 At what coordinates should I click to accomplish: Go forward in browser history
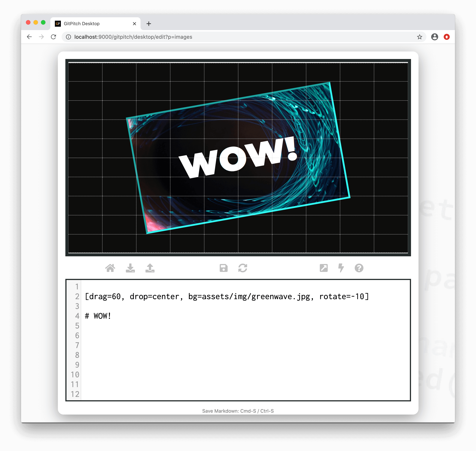tap(41, 37)
